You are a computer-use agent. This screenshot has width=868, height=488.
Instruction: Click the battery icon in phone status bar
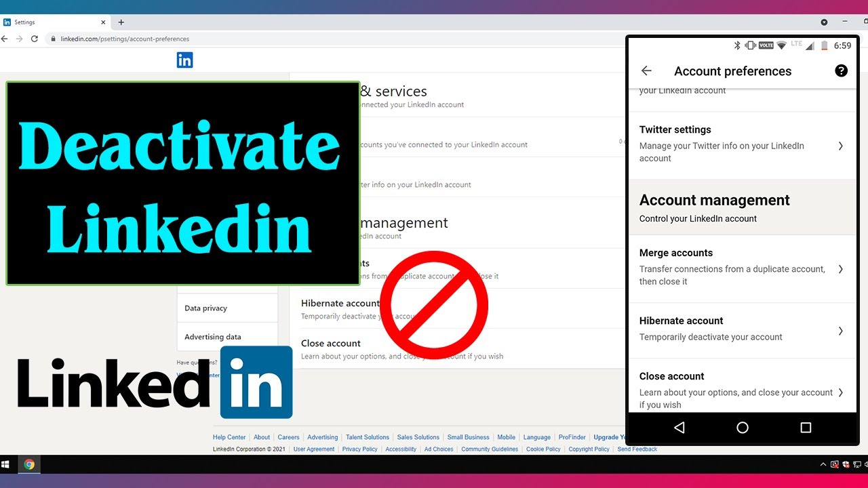(824, 45)
